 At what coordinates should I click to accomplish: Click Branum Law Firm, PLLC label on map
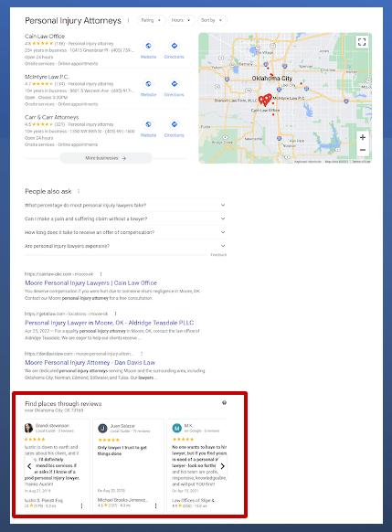tap(236, 101)
